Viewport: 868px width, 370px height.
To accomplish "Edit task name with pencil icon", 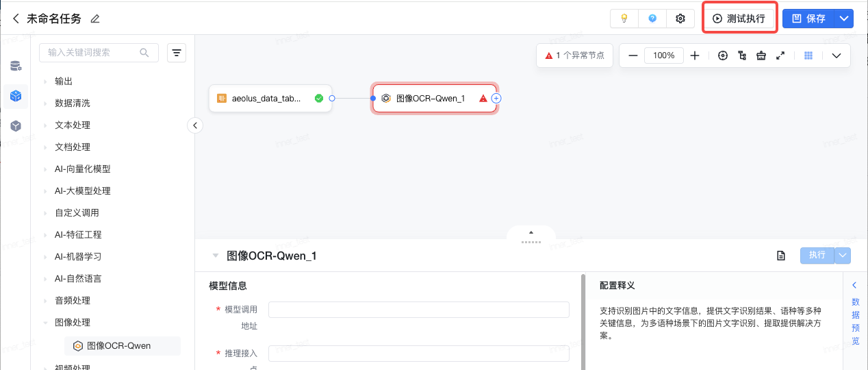I will (x=95, y=18).
